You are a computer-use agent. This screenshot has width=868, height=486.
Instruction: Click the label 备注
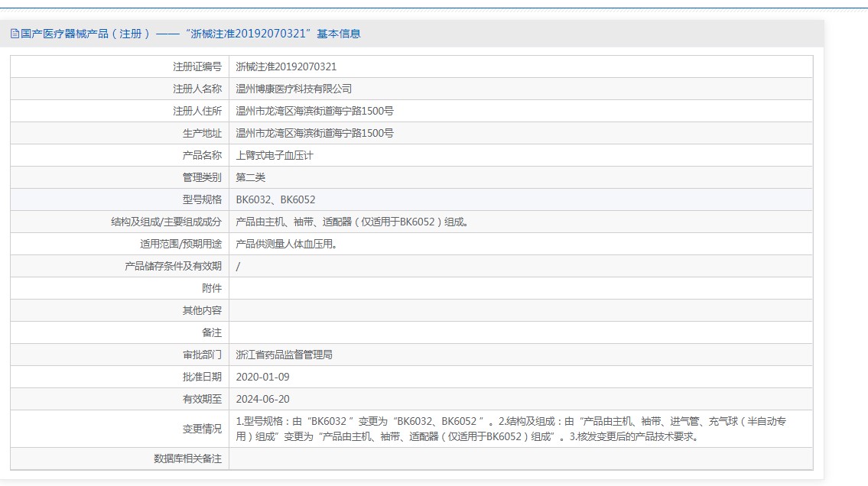point(212,332)
